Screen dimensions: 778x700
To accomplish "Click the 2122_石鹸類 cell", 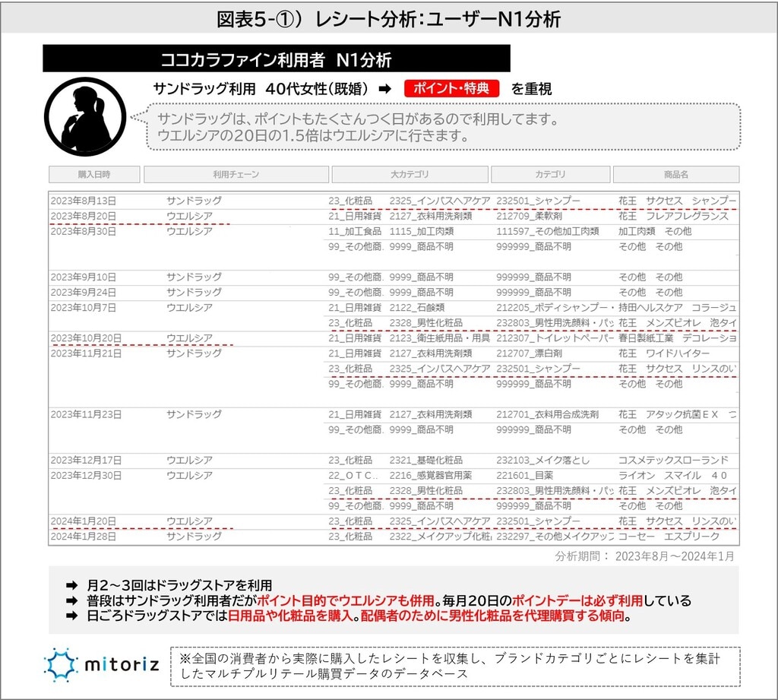I will pyautogui.click(x=417, y=308).
